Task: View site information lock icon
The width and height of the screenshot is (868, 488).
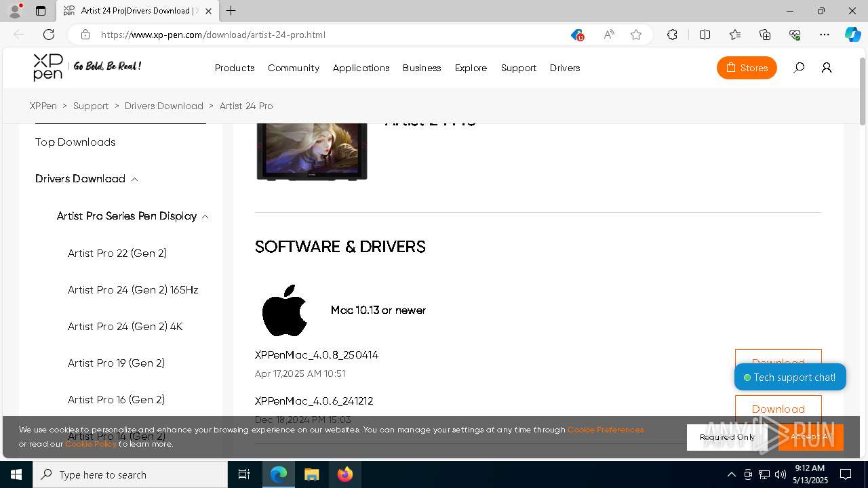Action: [x=85, y=35]
